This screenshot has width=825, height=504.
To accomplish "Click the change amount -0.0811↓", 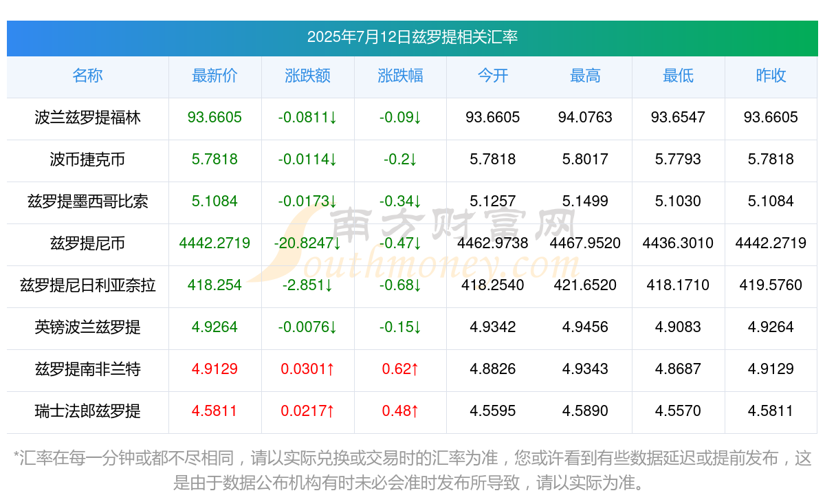I will [307, 118].
